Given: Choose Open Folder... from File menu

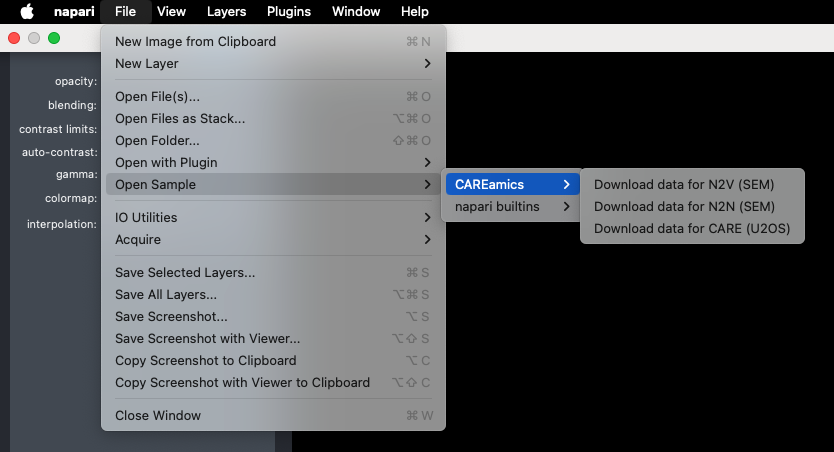Looking at the screenshot, I should click(x=157, y=140).
